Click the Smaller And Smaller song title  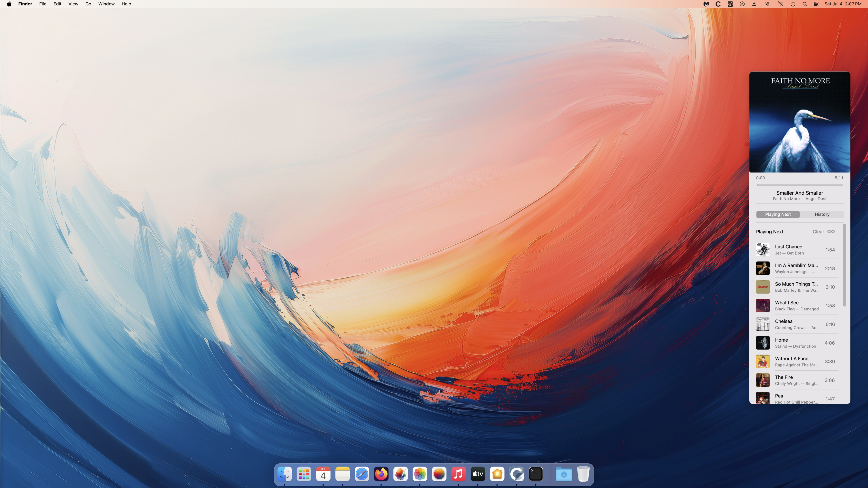tap(800, 193)
